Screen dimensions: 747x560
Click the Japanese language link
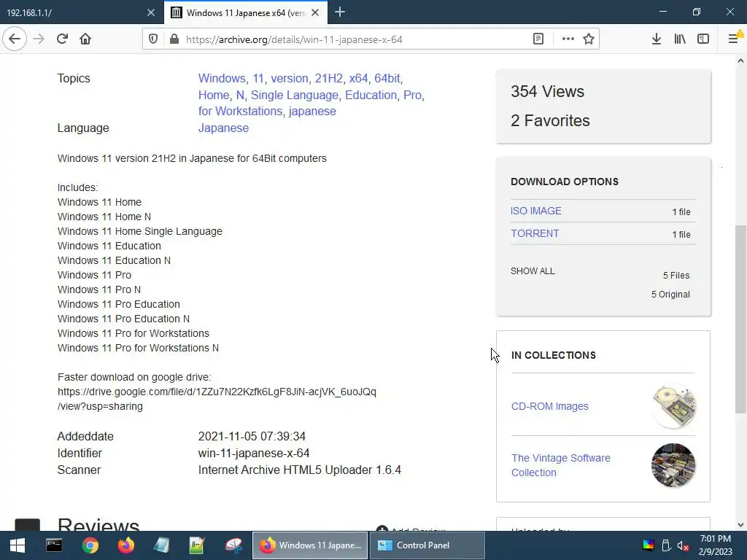tap(223, 128)
